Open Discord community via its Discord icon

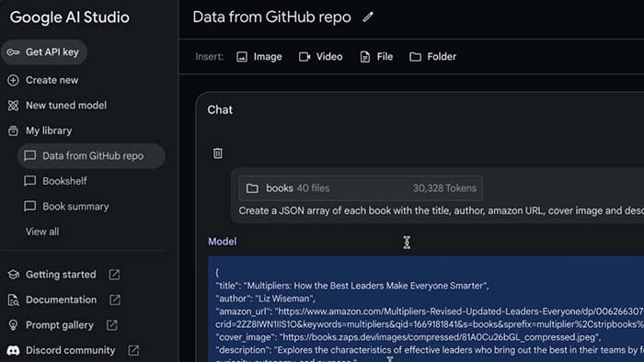(13, 351)
